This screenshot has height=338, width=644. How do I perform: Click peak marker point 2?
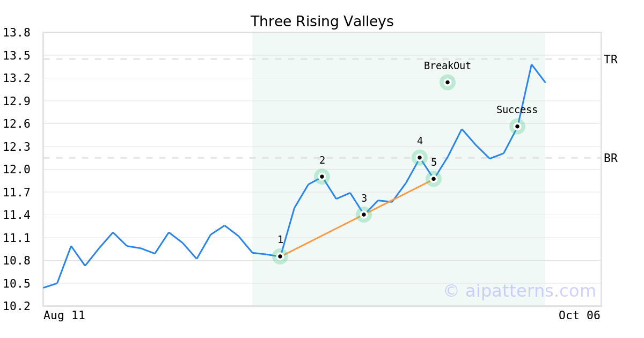click(x=322, y=177)
